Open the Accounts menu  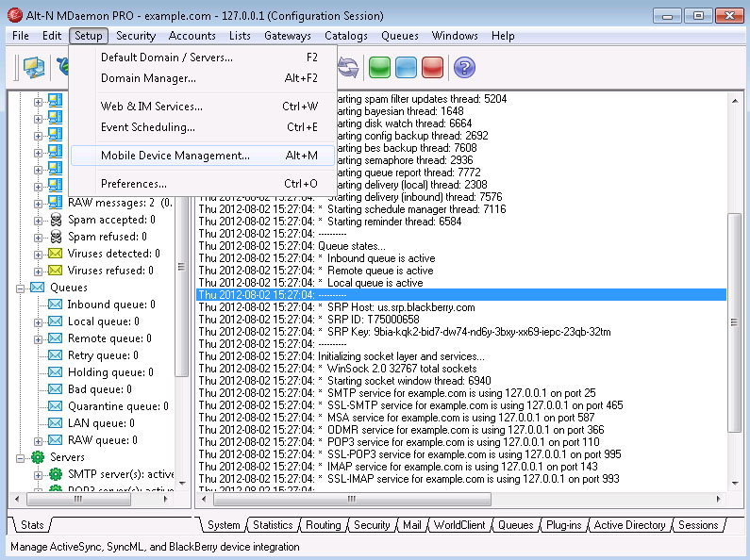coord(192,36)
